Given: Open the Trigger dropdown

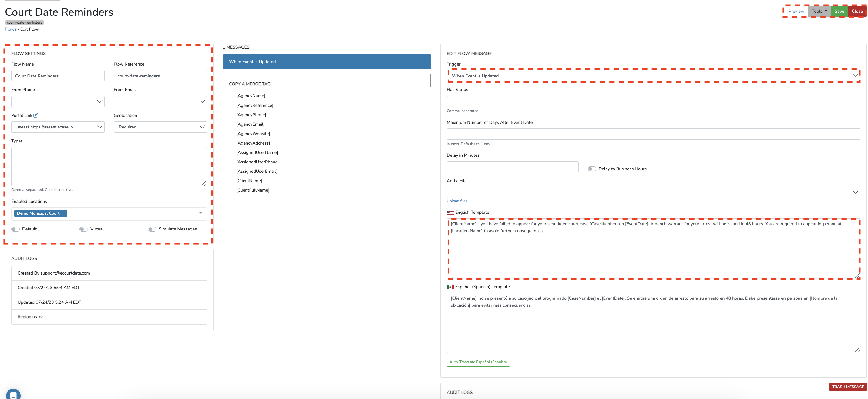Looking at the screenshot, I should pos(653,76).
